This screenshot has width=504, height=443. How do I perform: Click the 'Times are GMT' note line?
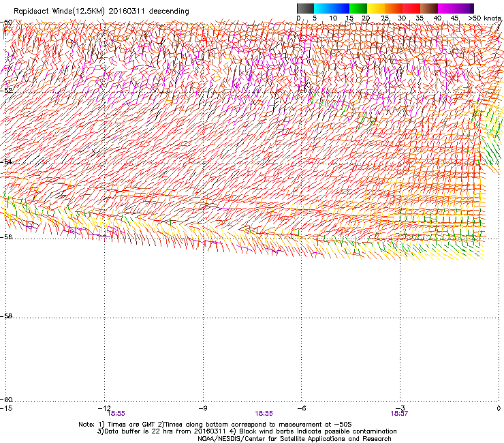(x=215, y=425)
